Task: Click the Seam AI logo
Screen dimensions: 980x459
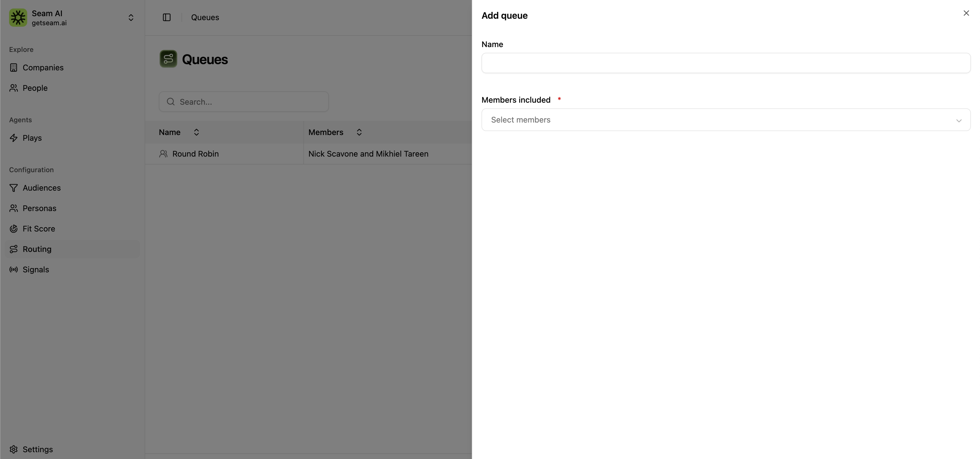Action: 18,18
